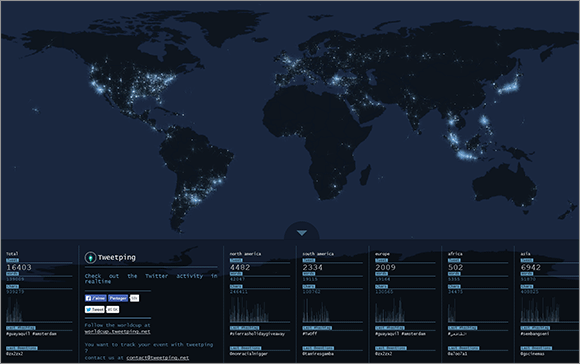Image resolution: width=580 pixels, height=364 pixels.
Task: Select the europe count 2009
Action: (x=385, y=267)
